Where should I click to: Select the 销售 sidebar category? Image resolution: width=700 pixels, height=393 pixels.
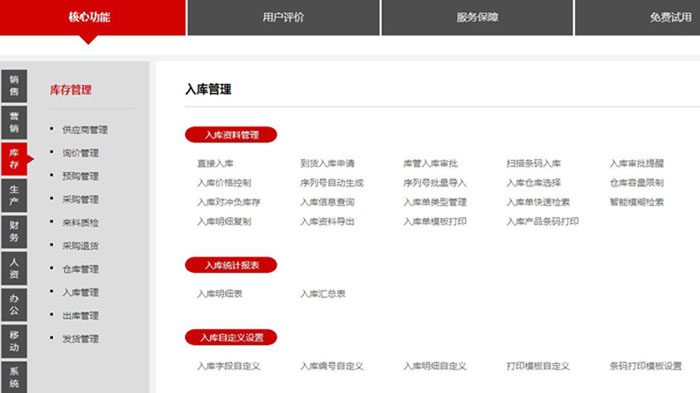(x=14, y=86)
